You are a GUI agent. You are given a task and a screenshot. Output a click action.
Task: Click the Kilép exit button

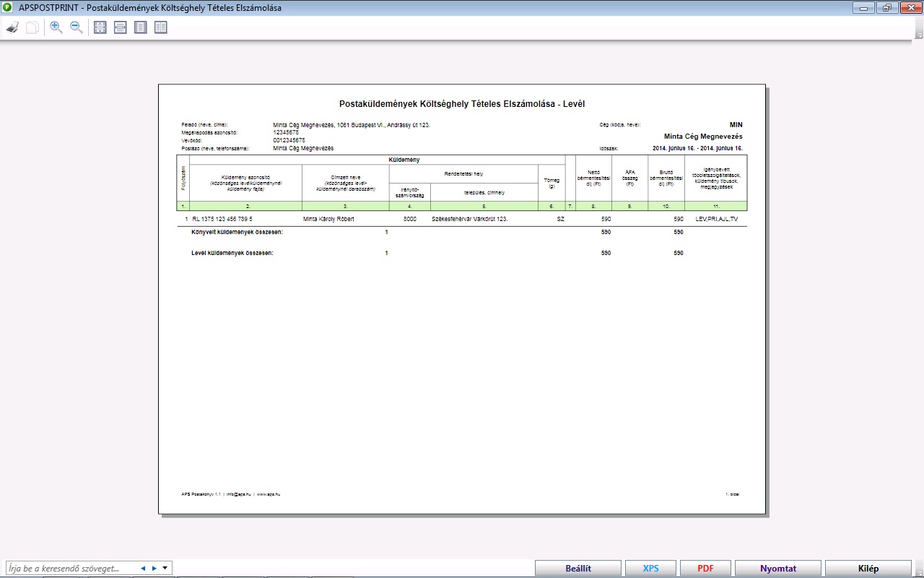click(x=868, y=569)
